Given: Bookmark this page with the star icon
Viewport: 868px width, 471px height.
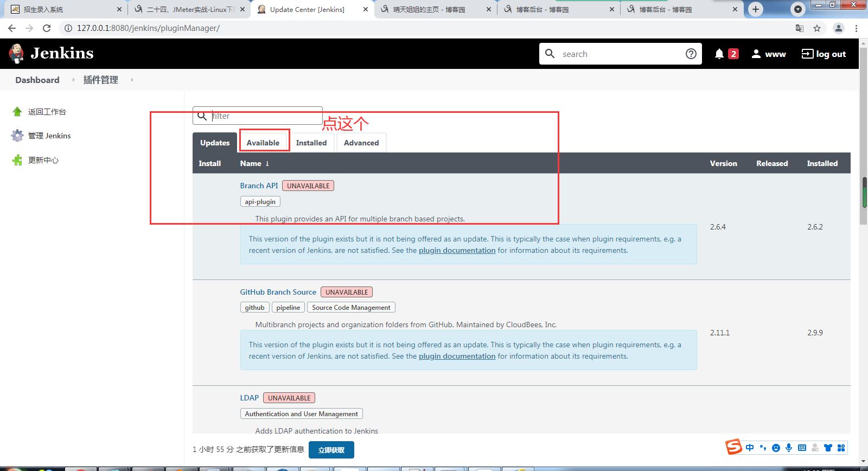Looking at the screenshot, I should click(x=817, y=28).
